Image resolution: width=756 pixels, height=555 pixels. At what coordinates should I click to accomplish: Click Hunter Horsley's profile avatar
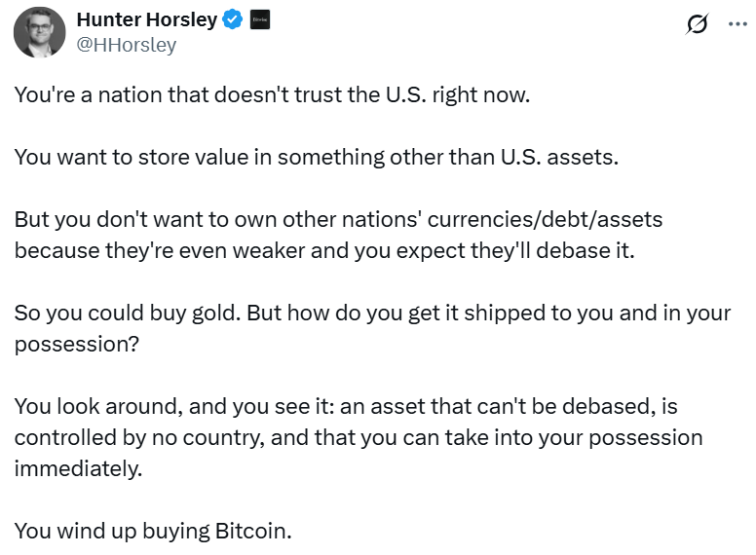click(x=39, y=33)
